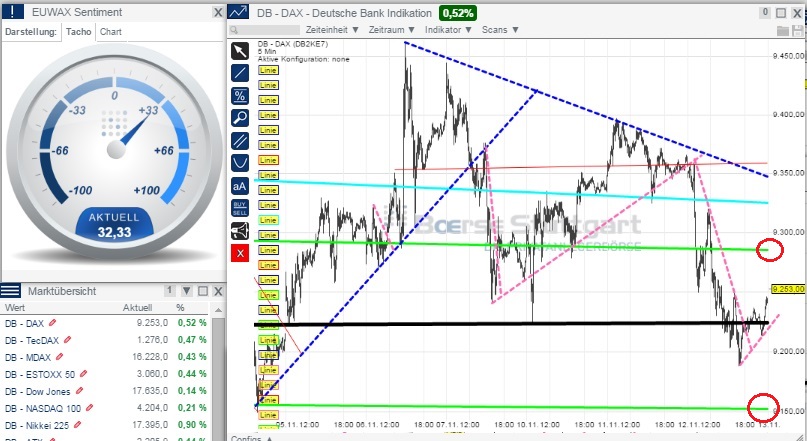
Task: Choose the aA text annotation tool
Action: coord(240,186)
